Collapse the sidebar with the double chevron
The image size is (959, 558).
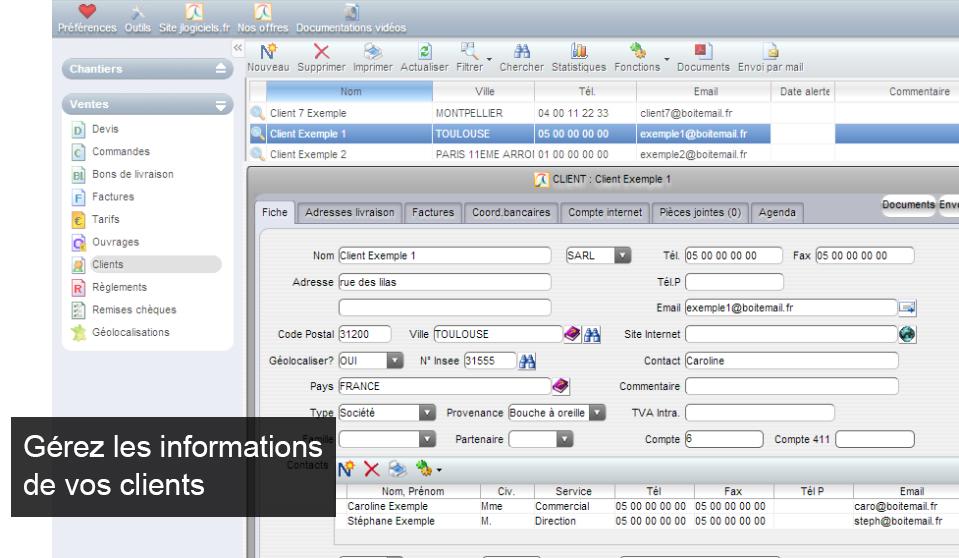click(x=238, y=48)
